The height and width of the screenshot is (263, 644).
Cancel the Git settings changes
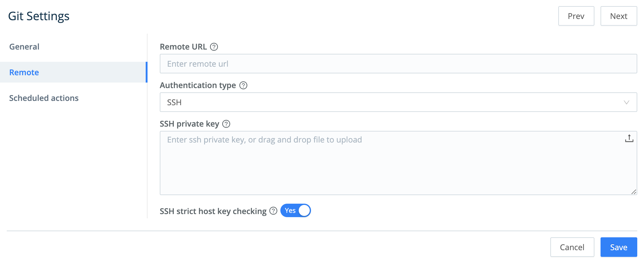pos(572,247)
